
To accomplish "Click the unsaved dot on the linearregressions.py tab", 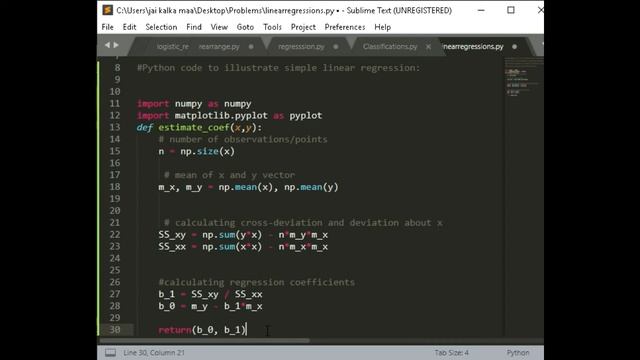I will point(514,47).
